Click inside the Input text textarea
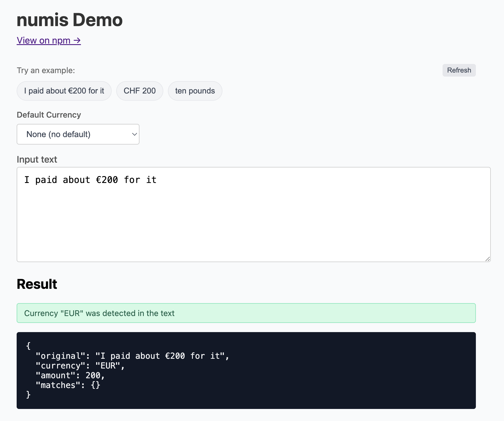Screen dimensions: 504x421 pos(230,215)
